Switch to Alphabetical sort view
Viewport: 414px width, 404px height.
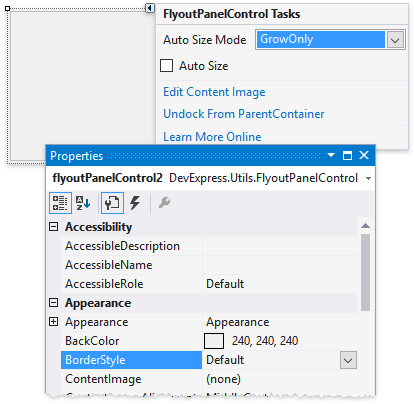[x=83, y=203]
